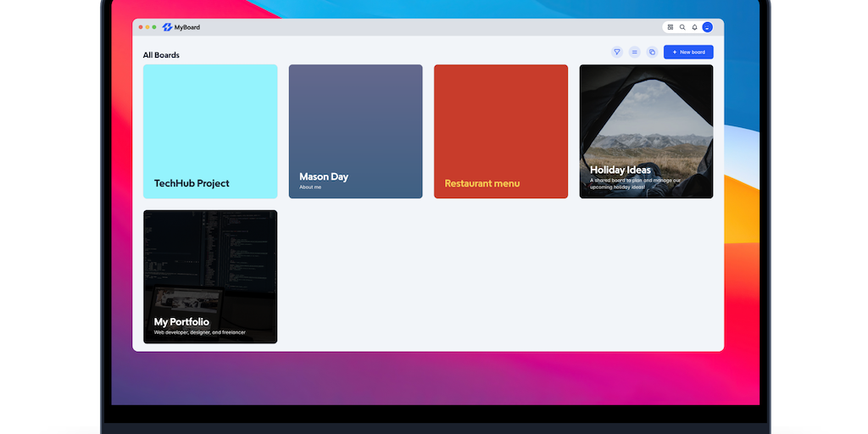Screen dimensions: 868x434
Task: Click the filter funnel icon
Action: tap(617, 53)
